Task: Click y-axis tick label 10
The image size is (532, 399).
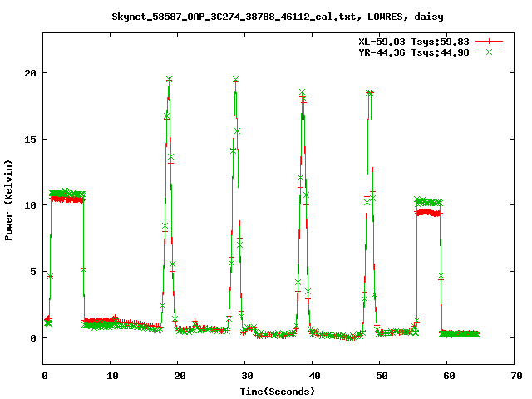Action: click(30, 205)
